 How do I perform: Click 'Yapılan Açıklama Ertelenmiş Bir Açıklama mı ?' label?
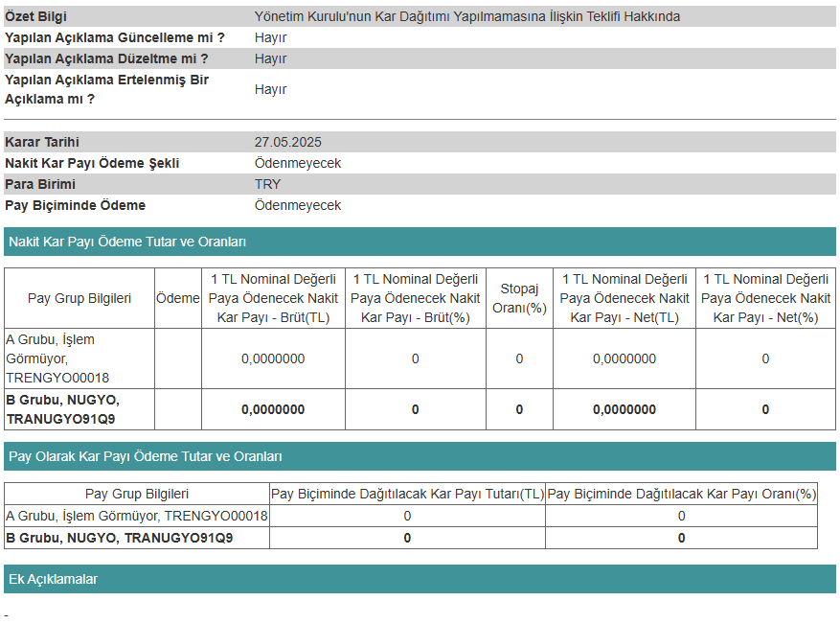point(106,89)
